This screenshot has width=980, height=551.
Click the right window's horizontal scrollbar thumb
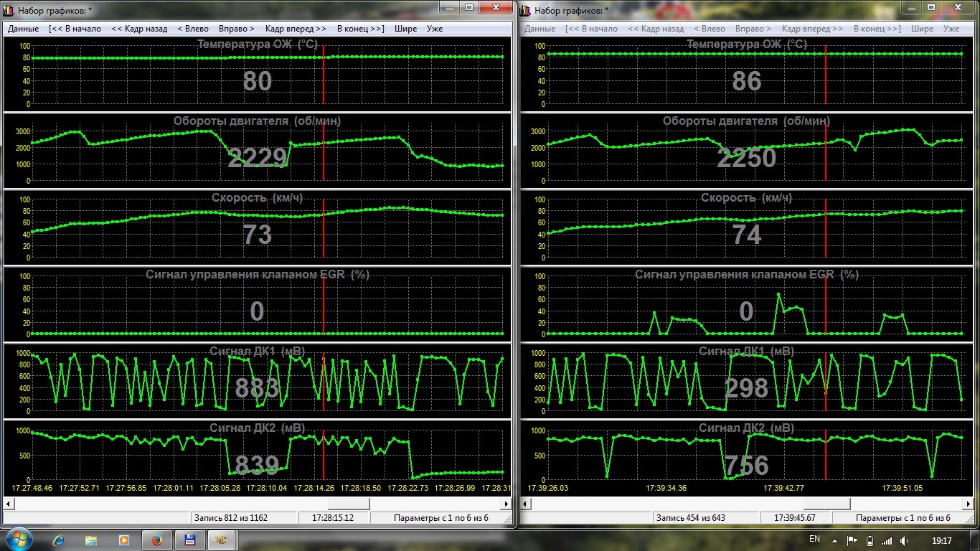point(826,503)
